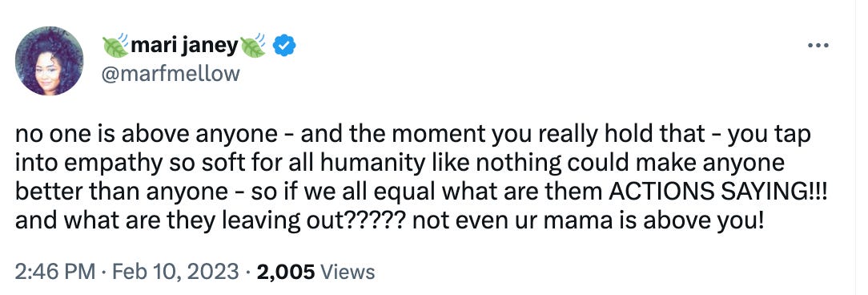Image resolution: width=868 pixels, height=295 pixels.
Task: Click the bold 2,005 view count
Action: tap(286, 272)
